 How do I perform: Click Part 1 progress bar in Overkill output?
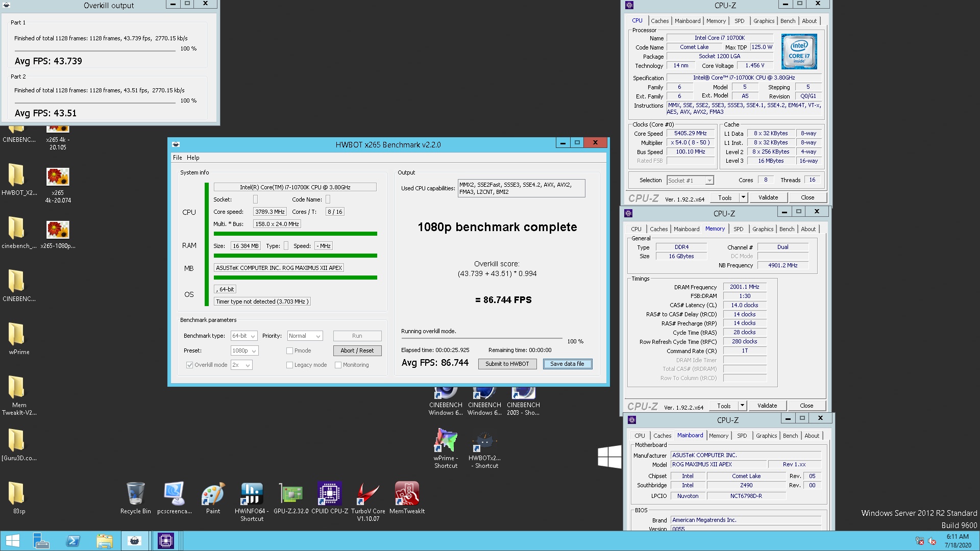coord(94,52)
